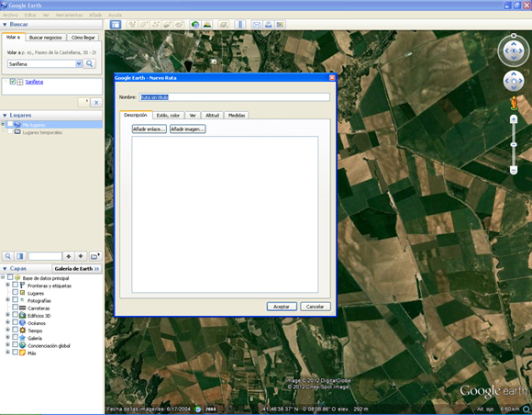Click the Nombre text field

click(x=235, y=97)
